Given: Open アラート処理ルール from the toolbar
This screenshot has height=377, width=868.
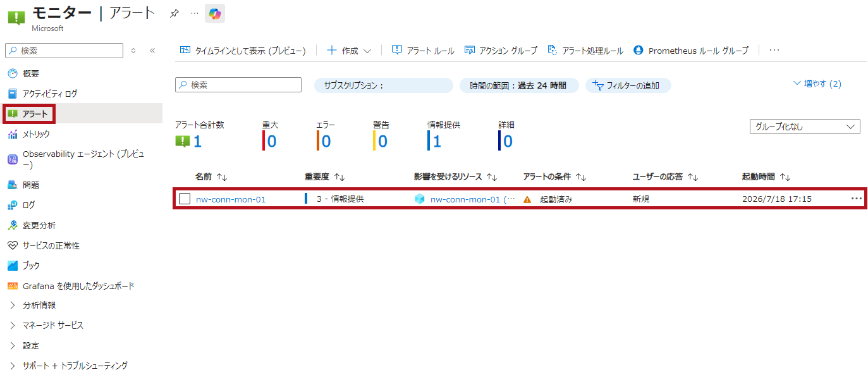Looking at the screenshot, I should point(585,51).
